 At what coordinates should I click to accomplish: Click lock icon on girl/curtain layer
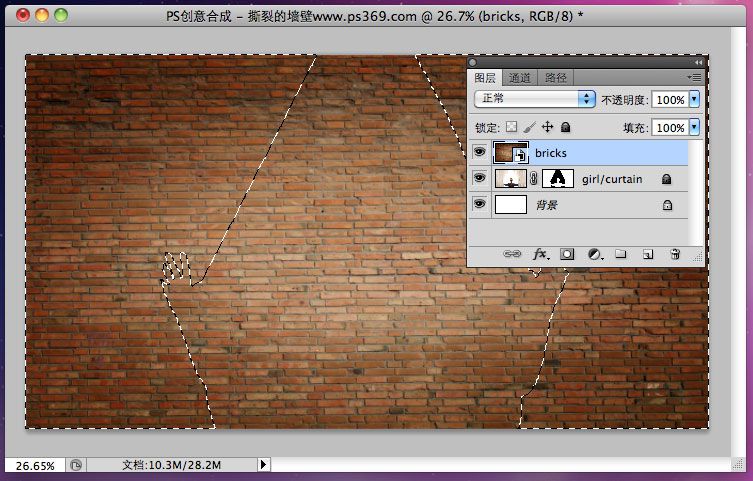click(666, 179)
